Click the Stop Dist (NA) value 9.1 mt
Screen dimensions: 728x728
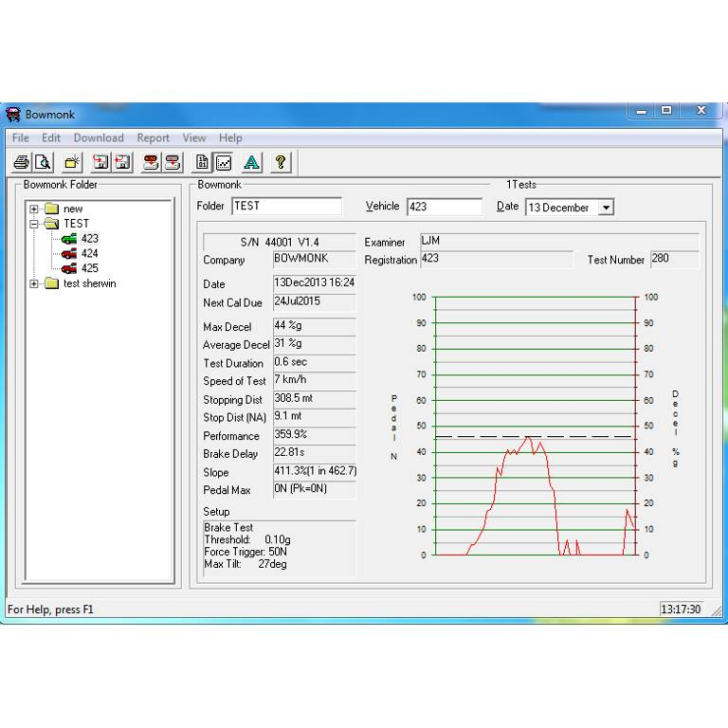(315, 417)
